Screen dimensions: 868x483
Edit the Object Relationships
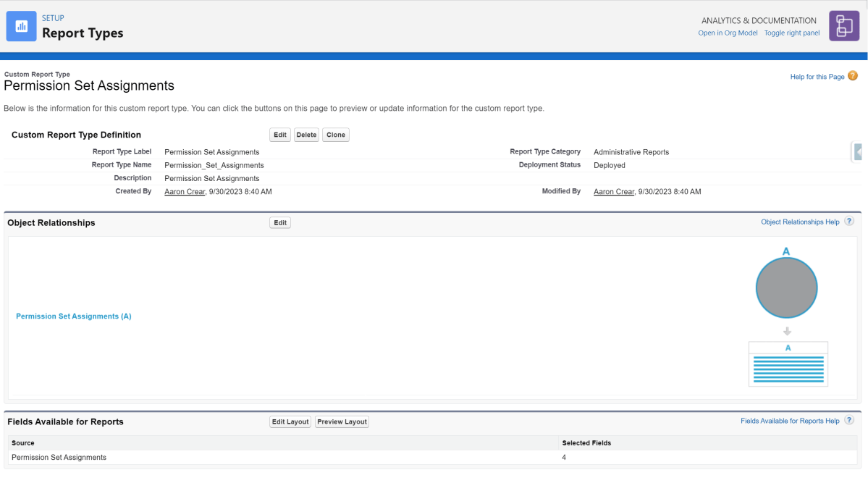(x=279, y=222)
